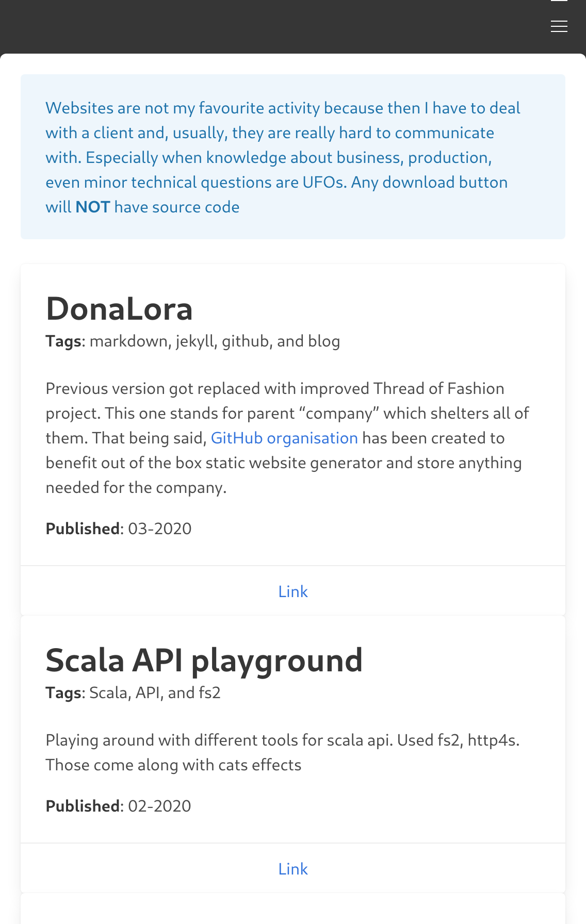Click the Scala API playground heading
Screen dimensions: 586x924
(204, 661)
